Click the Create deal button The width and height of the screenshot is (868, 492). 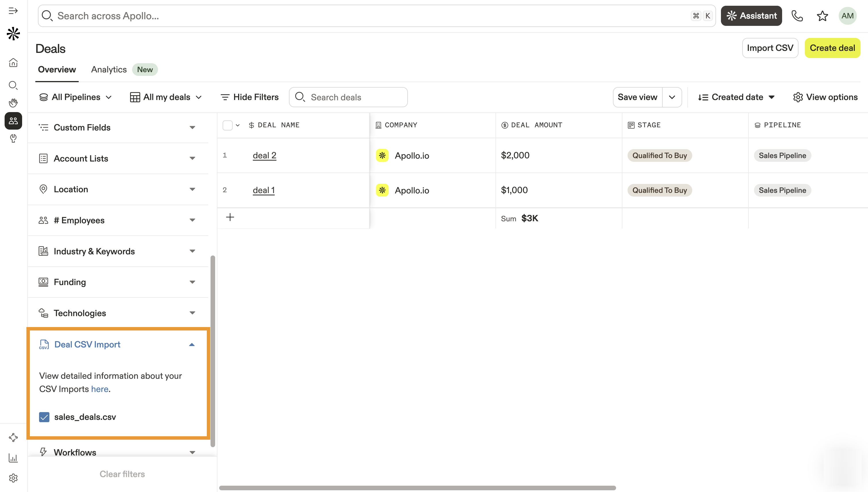(832, 48)
